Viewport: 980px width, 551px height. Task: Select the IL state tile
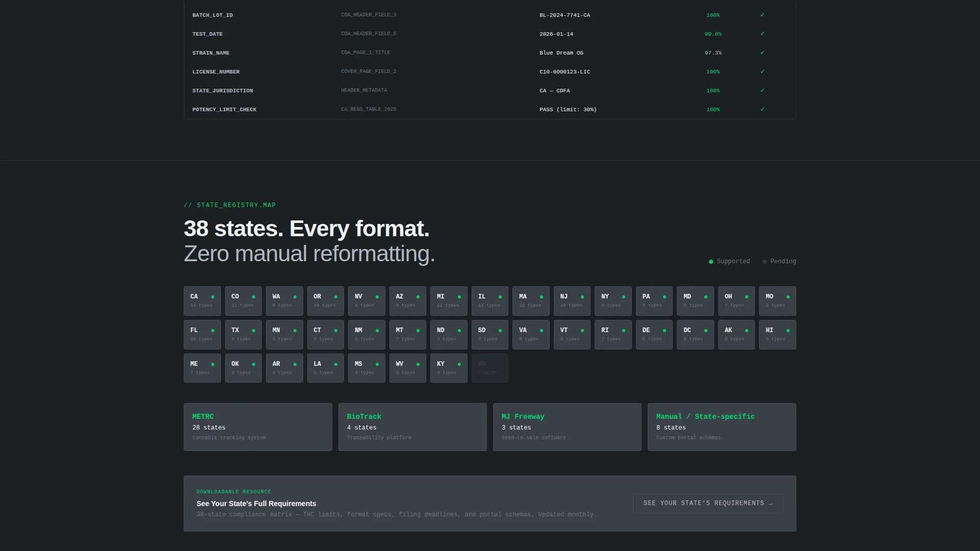pos(490,301)
